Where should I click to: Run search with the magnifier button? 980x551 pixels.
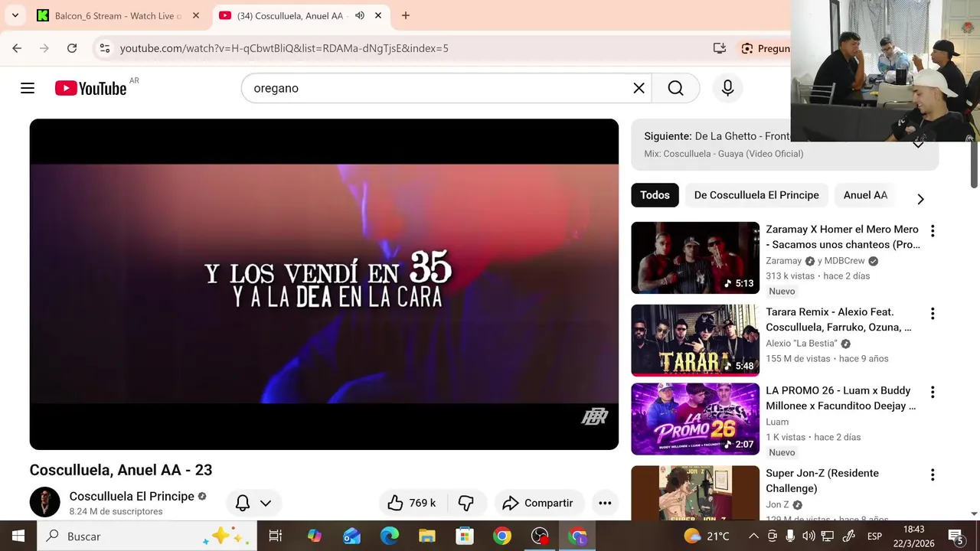[x=675, y=88]
